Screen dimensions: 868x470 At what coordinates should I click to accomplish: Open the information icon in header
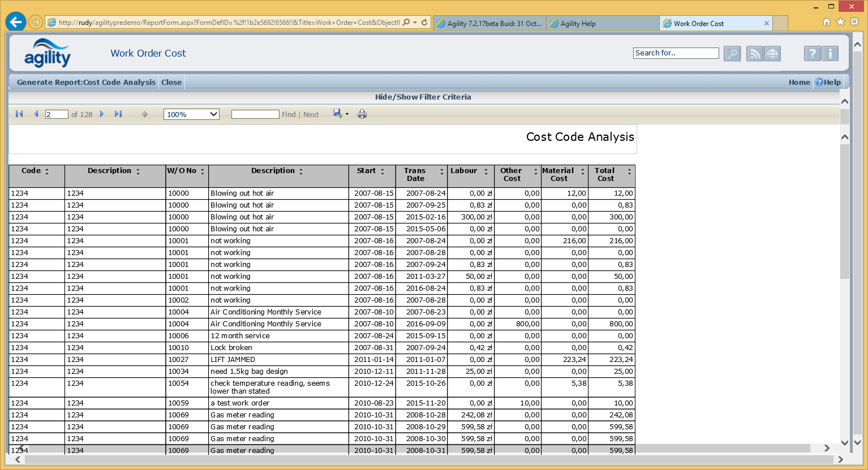click(x=830, y=54)
